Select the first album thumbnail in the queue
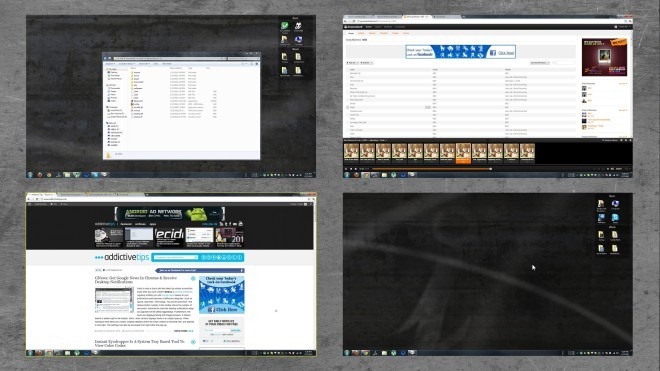The height and width of the screenshot is (371, 660). 351,152
